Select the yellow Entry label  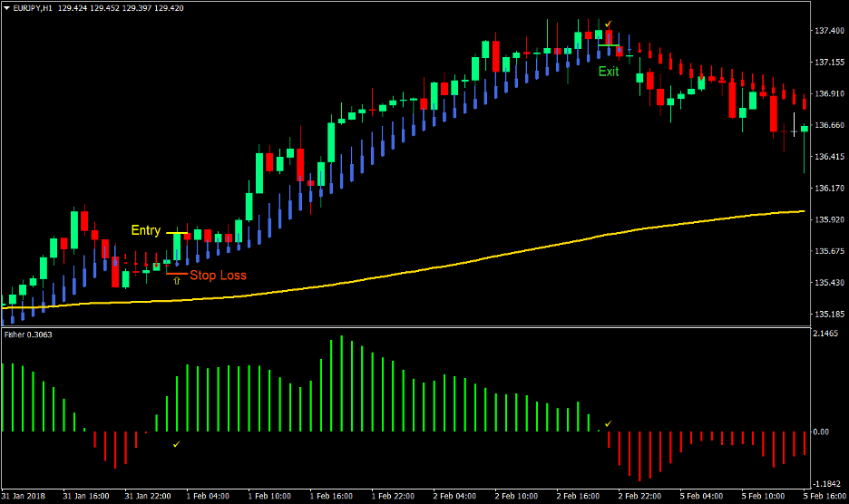point(145,230)
